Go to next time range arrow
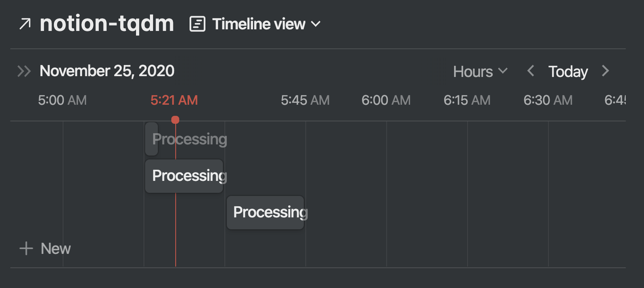The width and height of the screenshot is (644, 288). (x=605, y=71)
